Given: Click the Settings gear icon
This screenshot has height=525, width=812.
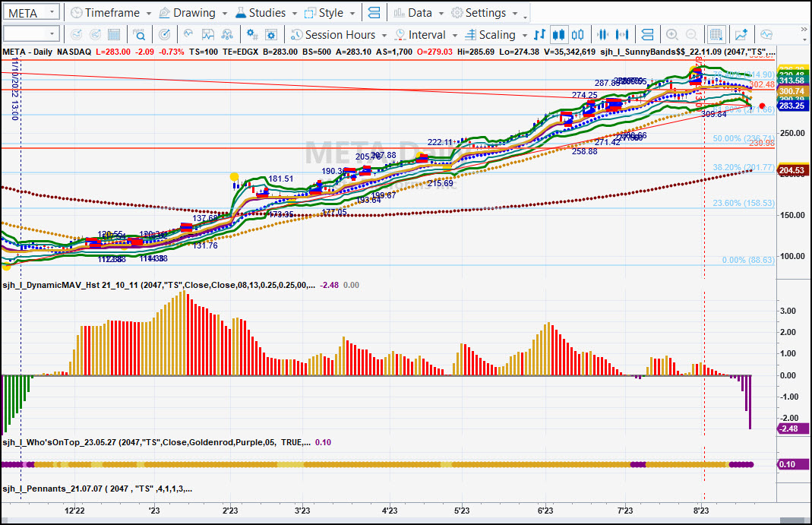Looking at the screenshot, I should (457, 12).
